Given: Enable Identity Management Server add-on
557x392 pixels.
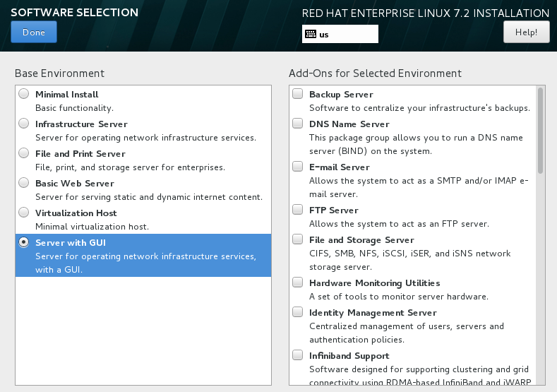Looking at the screenshot, I should click(x=298, y=312).
